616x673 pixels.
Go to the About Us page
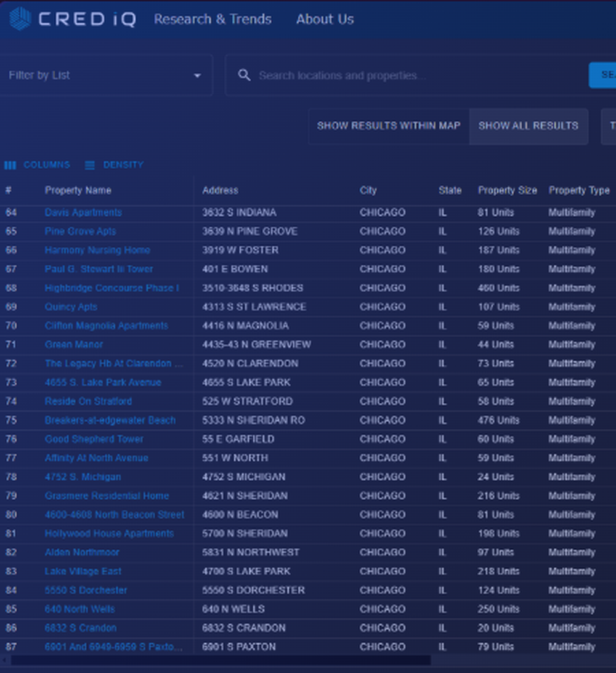pos(325,19)
